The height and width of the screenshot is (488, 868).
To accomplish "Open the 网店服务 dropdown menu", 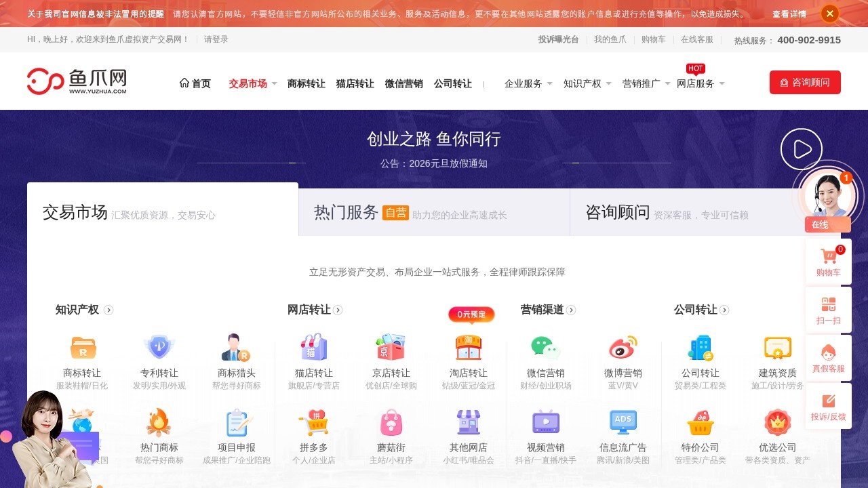I will tap(696, 83).
